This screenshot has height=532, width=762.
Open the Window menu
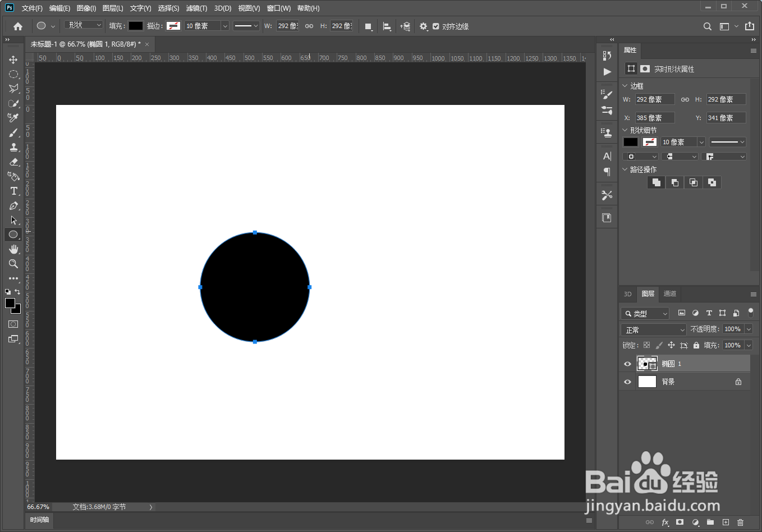point(279,8)
